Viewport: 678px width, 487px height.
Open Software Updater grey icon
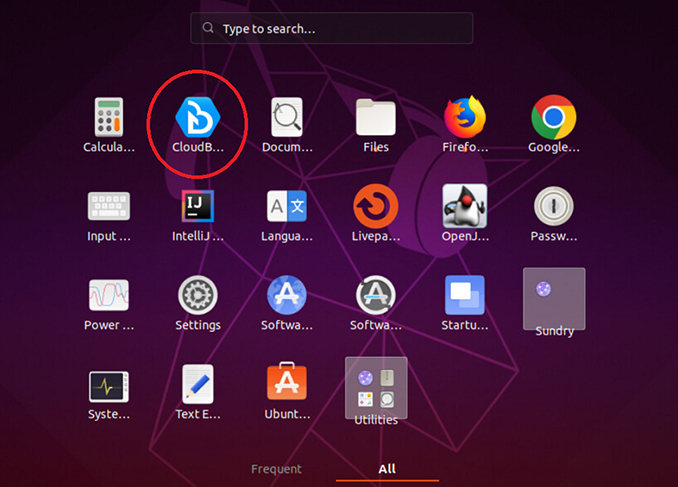376,295
